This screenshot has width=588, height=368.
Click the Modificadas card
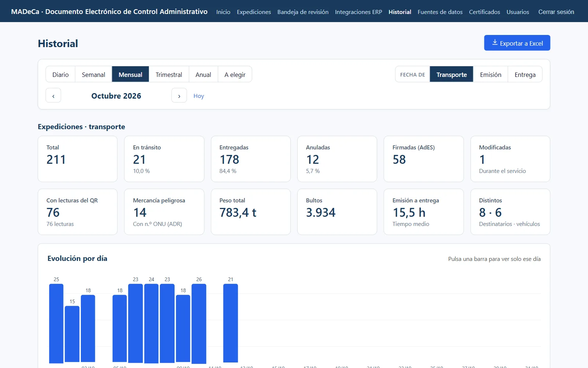pos(510,159)
